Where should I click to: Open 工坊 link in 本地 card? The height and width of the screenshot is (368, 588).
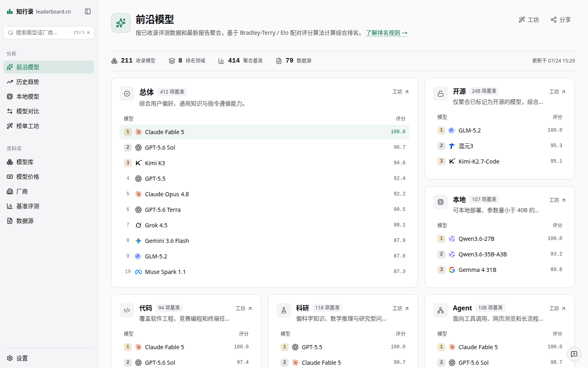557,200
